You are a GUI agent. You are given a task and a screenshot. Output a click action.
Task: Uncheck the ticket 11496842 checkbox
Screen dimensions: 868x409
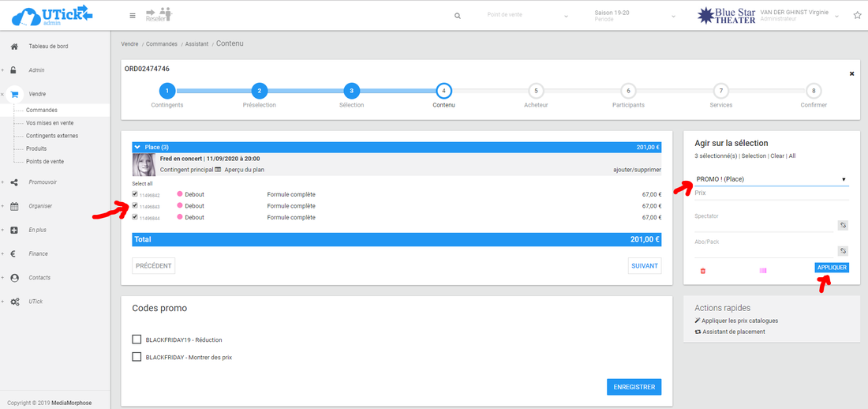pos(135,194)
